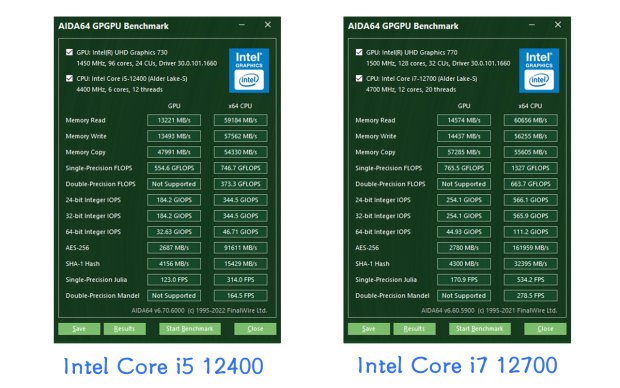Select CPU Memory Read value 59184 MB/s
The image size is (620, 388).
tap(240, 120)
